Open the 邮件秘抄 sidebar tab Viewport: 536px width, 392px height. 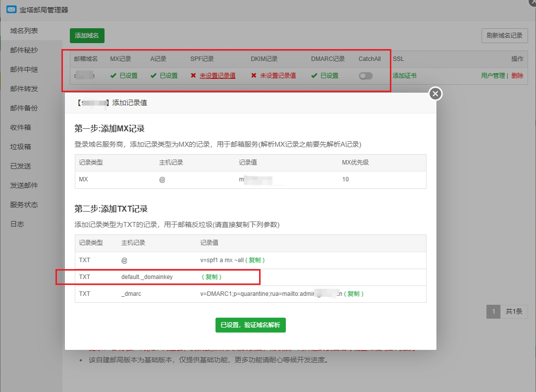coord(24,50)
